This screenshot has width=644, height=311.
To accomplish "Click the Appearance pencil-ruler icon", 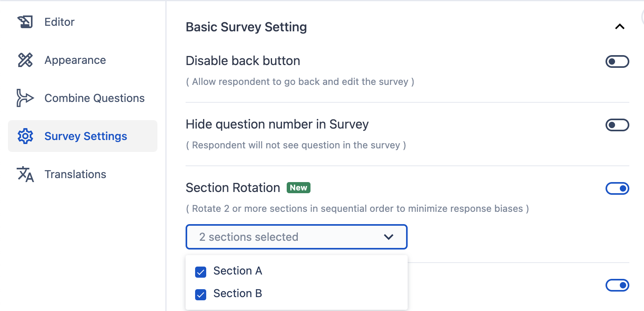I will tap(25, 60).
